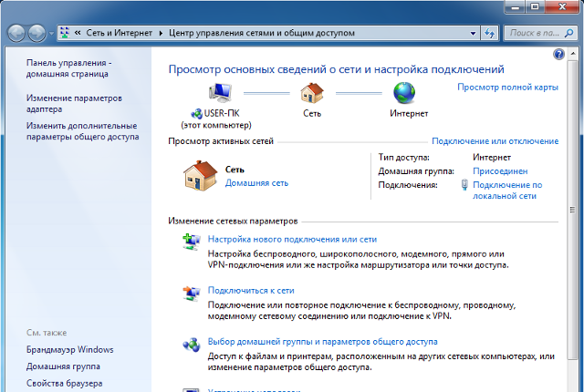Click 'Просмотр основных сведений о сети' heading
The image size is (584, 392).
pos(336,69)
